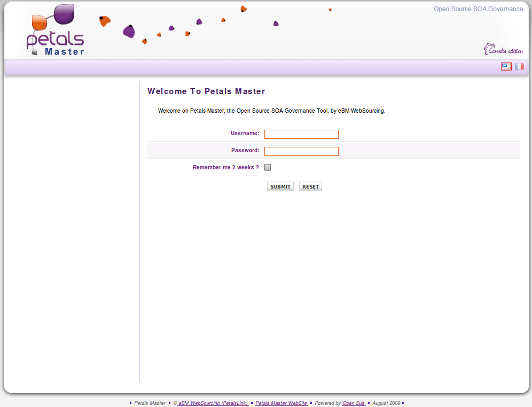Image resolution: width=532 pixels, height=407 pixels.
Task: Click the August 2009 footer text
Action: [386, 403]
